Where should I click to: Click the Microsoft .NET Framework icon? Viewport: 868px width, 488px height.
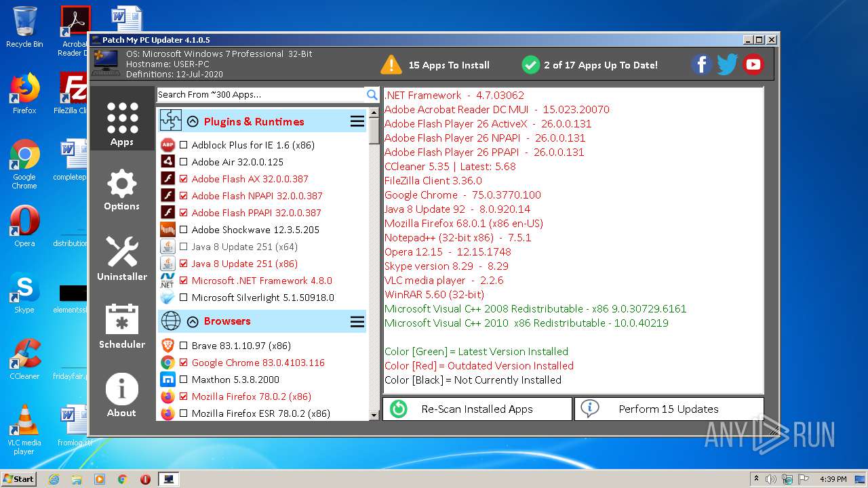[x=167, y=281]
